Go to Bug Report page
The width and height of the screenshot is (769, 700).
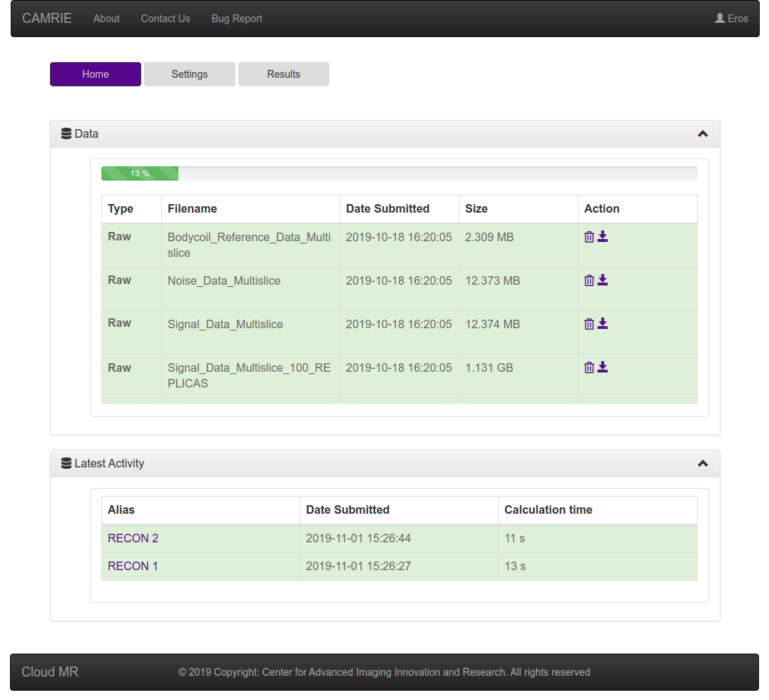(237, 19)
